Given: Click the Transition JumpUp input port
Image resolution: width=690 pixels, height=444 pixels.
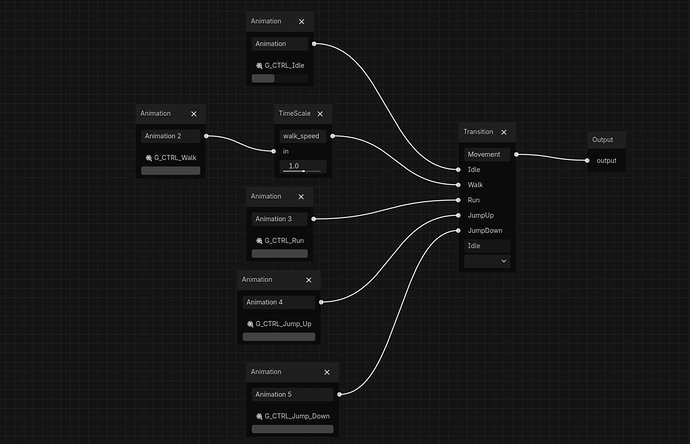Looking at the screenshot, I should [x=459, y=215].
